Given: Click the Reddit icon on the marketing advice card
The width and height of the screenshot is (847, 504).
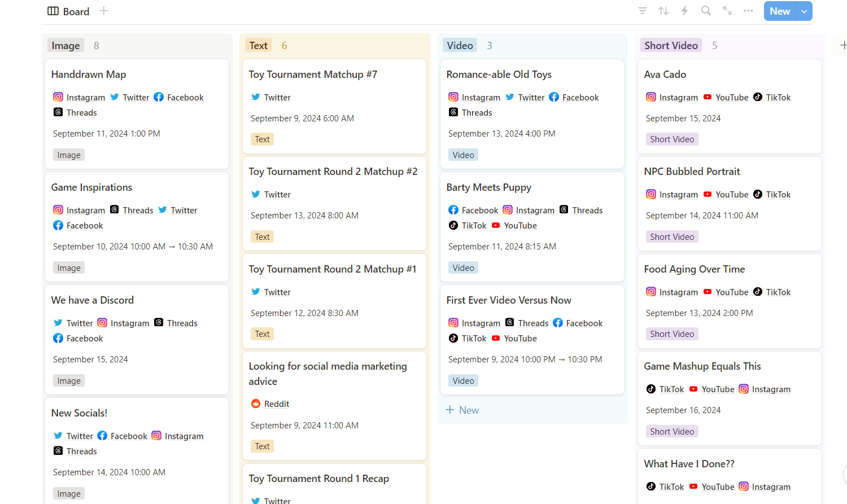Looking at the screenshot, I should pyautogui.click(x=256, y=404).
